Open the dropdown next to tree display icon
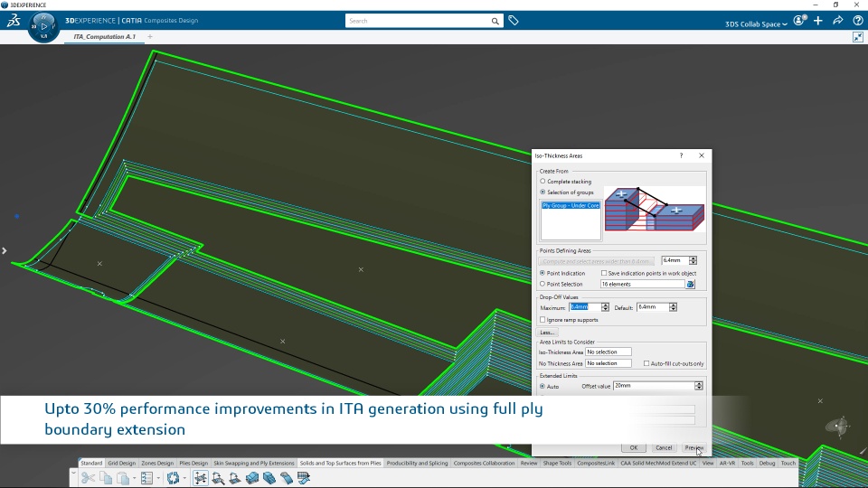 click(x=158, y=478)
